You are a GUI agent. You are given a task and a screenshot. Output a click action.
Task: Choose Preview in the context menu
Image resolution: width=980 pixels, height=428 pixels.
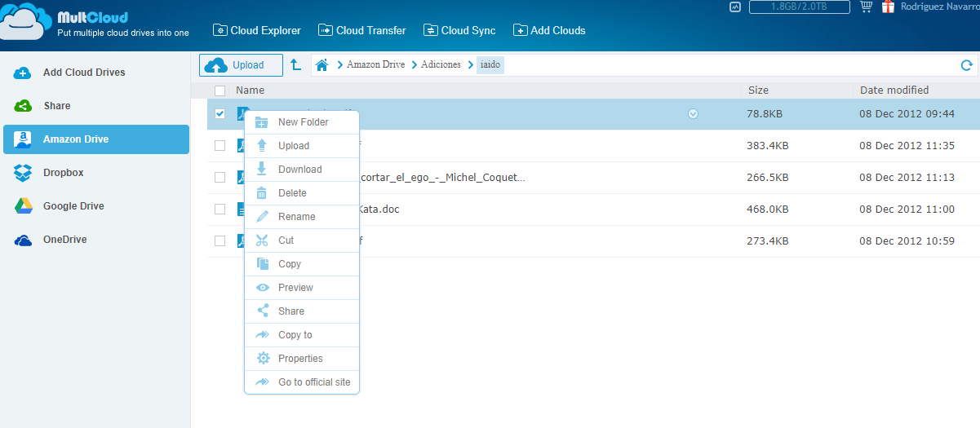tap(302, 288)
